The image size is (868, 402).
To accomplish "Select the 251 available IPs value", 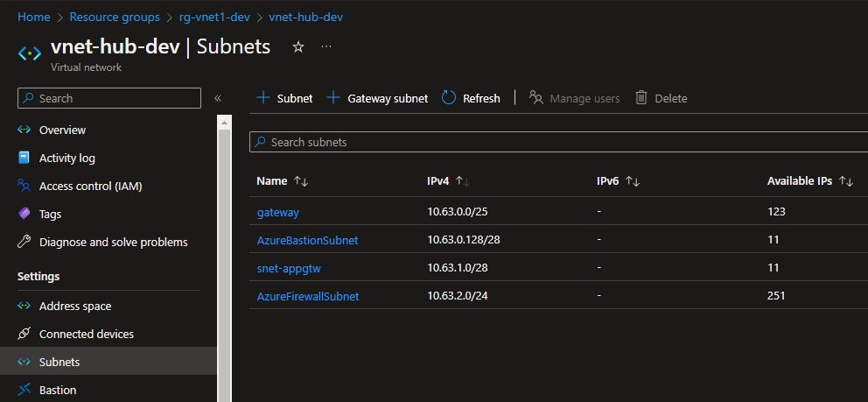I will 776,296.
